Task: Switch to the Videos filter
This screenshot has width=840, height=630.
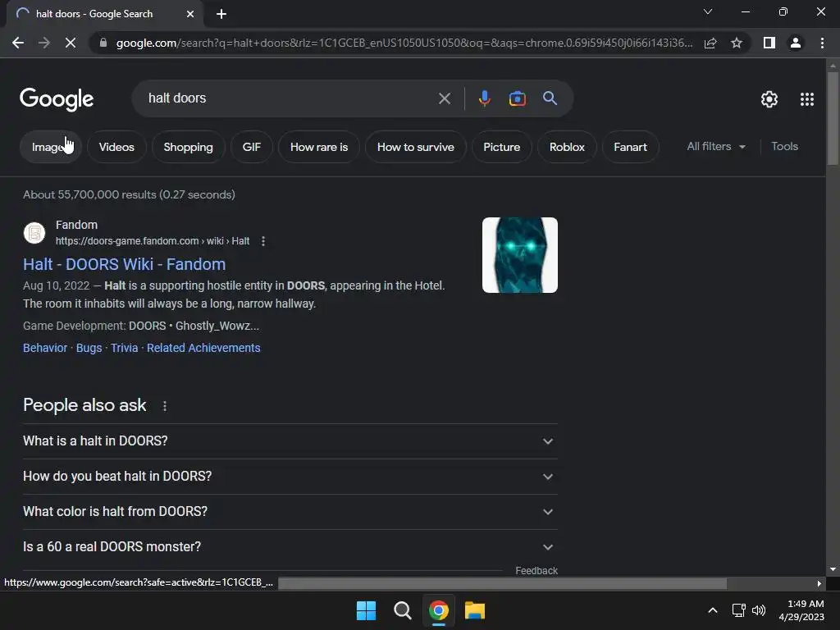Action: (116, 147)
